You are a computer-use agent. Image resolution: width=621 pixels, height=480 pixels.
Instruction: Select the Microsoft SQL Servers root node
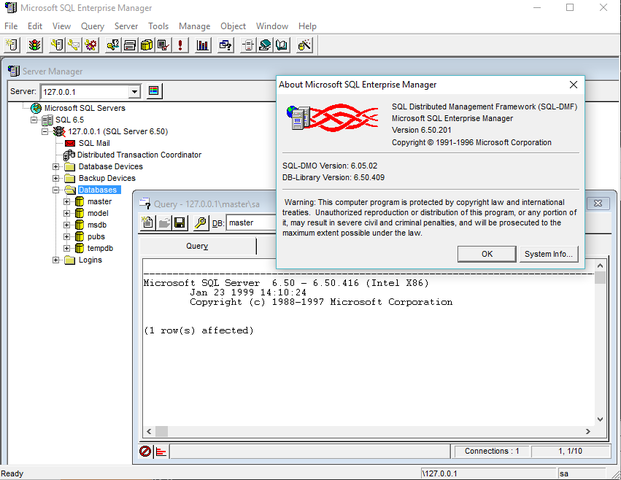coord(84,108)
